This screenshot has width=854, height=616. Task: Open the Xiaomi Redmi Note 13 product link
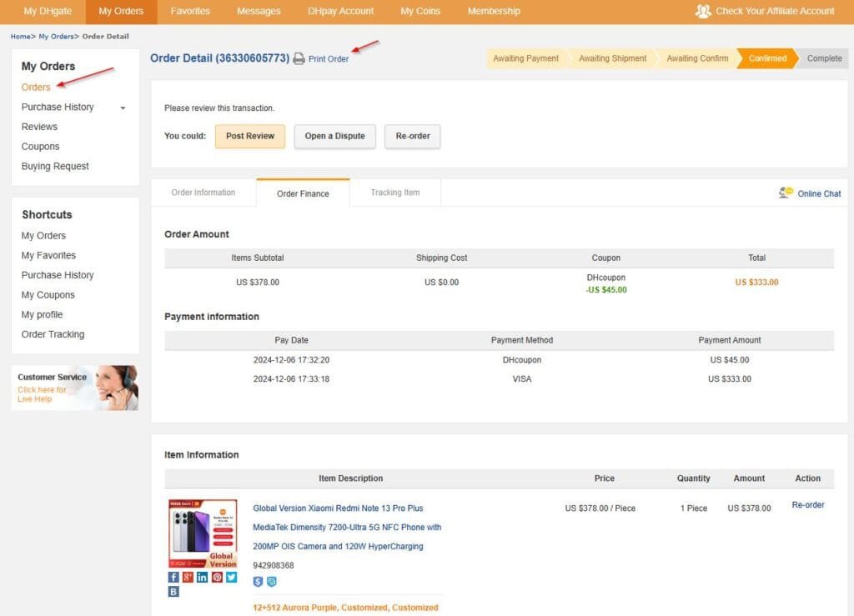(x=347, y=528)
